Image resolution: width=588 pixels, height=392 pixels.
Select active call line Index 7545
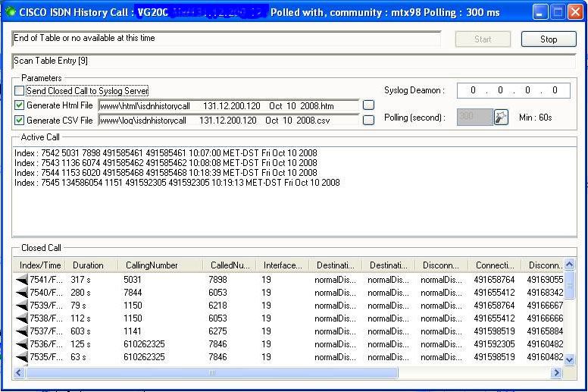tap(177, 183)
